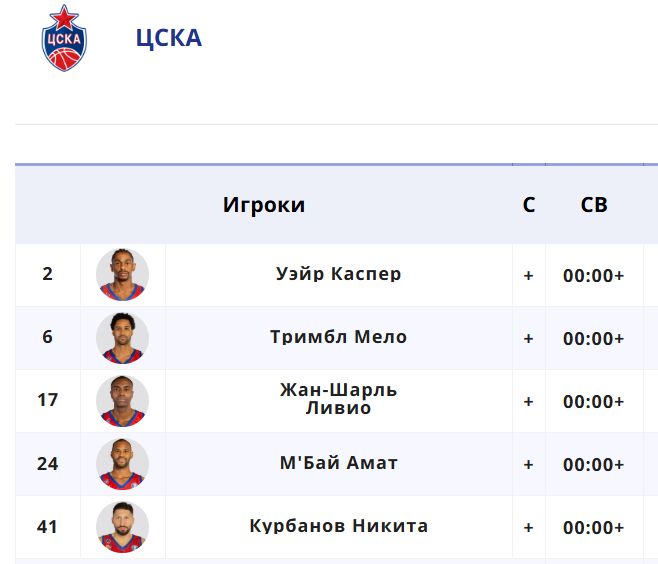Open М'Бай Амат player profile
Image resolution: width=658 pixels, height=564 pixels.
pyautogui.click(x=338, y=463)
